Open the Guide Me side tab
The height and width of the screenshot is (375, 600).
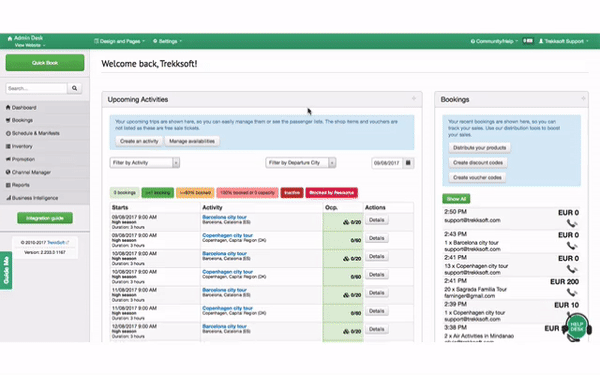coord(6,270)
